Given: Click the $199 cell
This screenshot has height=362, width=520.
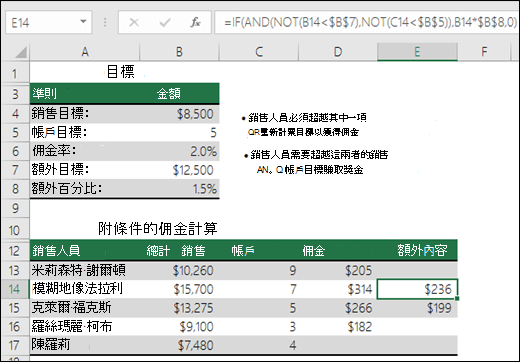Looking at the screenshot, I should (417, 308).
